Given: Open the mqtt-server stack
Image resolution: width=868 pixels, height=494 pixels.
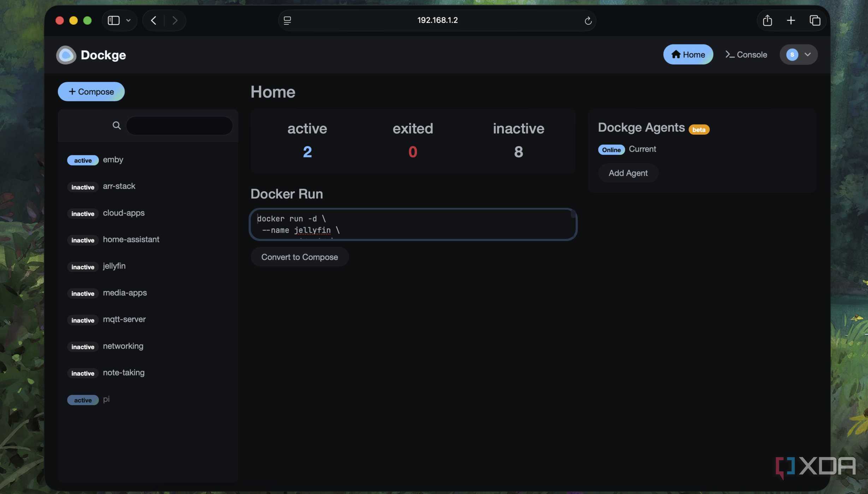Looking at the screenshot, I should [148, 320].
